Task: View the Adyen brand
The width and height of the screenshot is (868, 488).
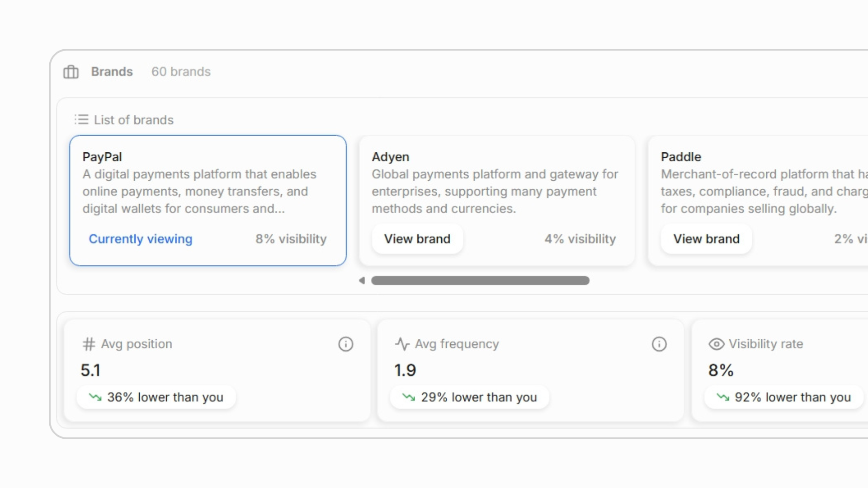Action: coord(417,239)
